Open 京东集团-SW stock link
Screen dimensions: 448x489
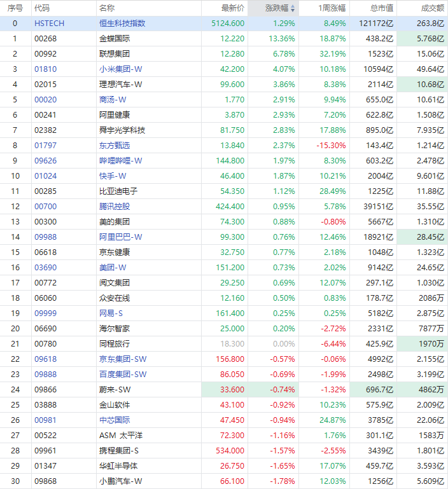coord(123,359)
